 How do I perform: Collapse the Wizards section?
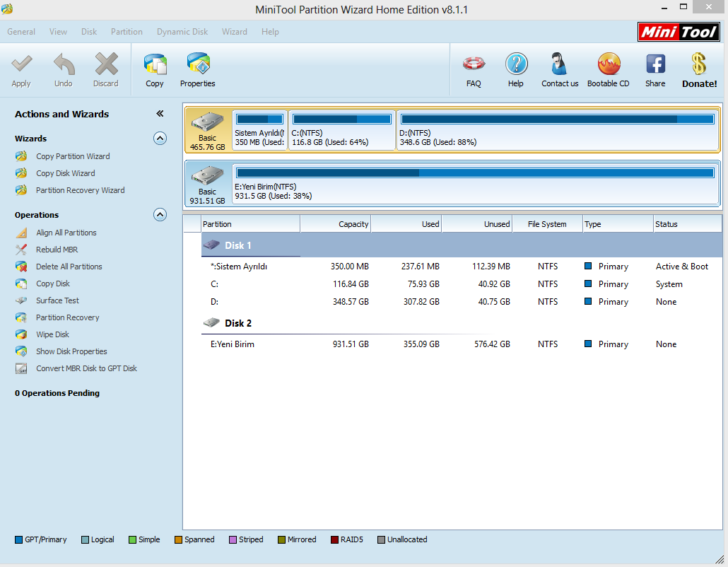160,139
